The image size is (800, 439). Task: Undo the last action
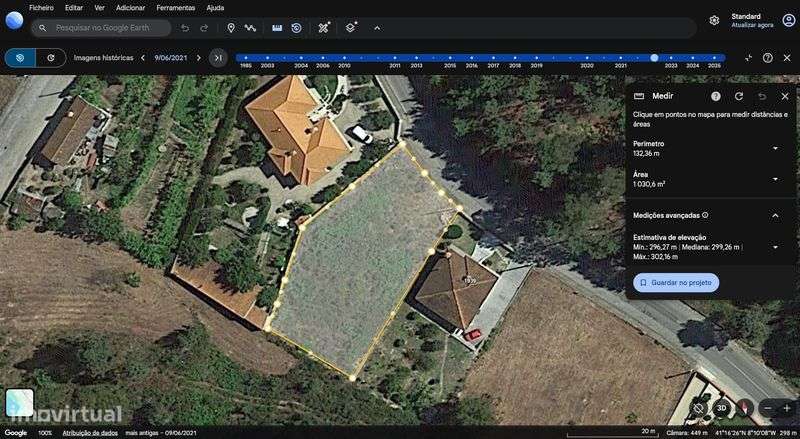click(185, 28)
